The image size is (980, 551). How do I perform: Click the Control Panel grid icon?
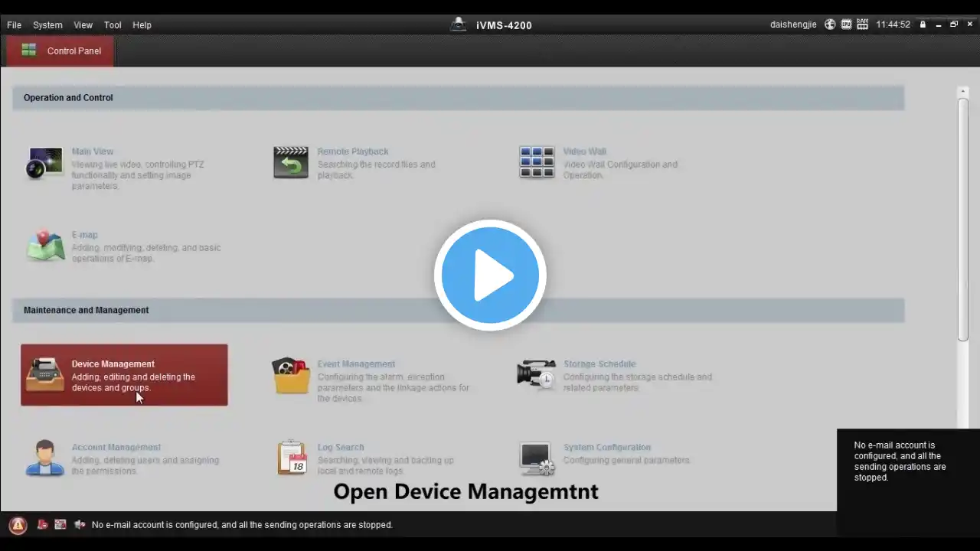29,51
